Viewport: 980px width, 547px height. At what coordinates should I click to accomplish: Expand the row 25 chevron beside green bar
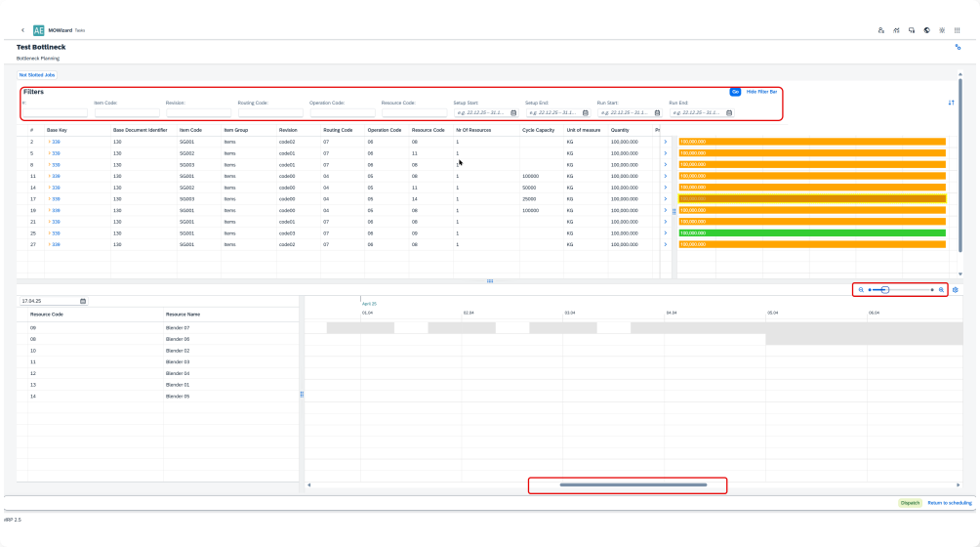[666, 233]
